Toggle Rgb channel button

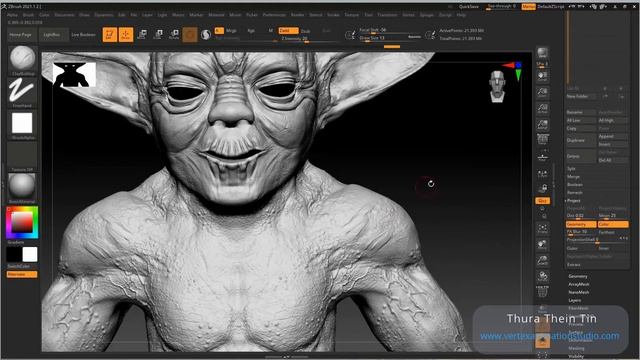click(x=251, y=31)
